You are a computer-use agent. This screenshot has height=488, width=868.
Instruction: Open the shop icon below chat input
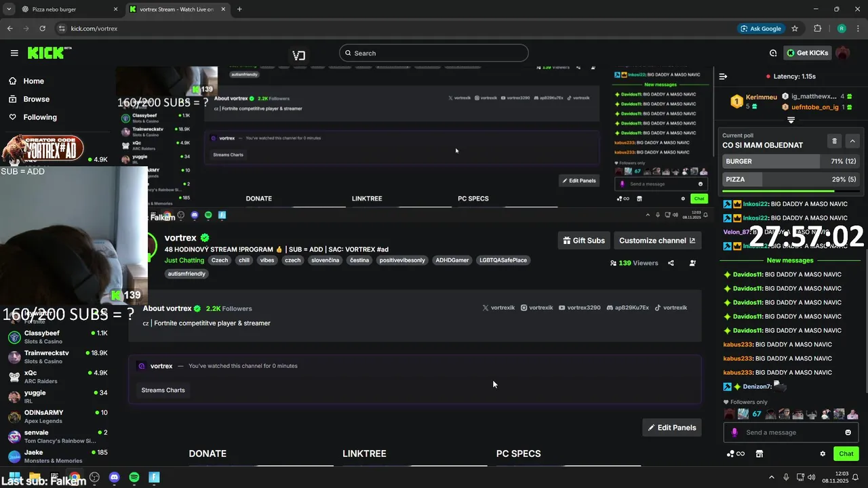pos(759,454)
